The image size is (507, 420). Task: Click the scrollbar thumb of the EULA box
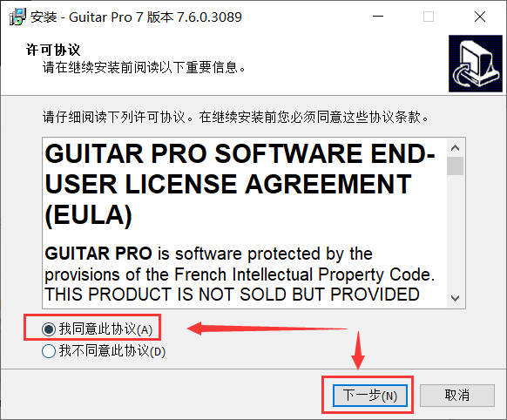(x=455, y=166)
